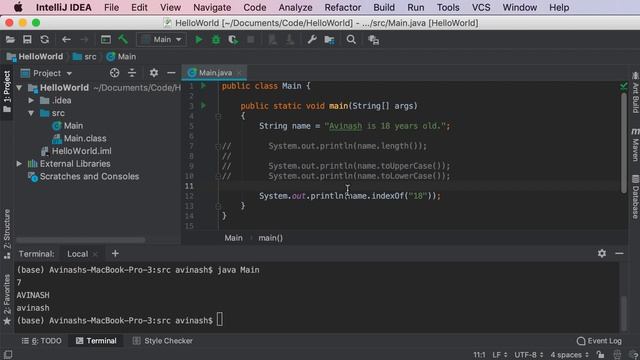Open the LF line separator selector
The height and width of the screenshot is (360, 640).
point(500,355)
